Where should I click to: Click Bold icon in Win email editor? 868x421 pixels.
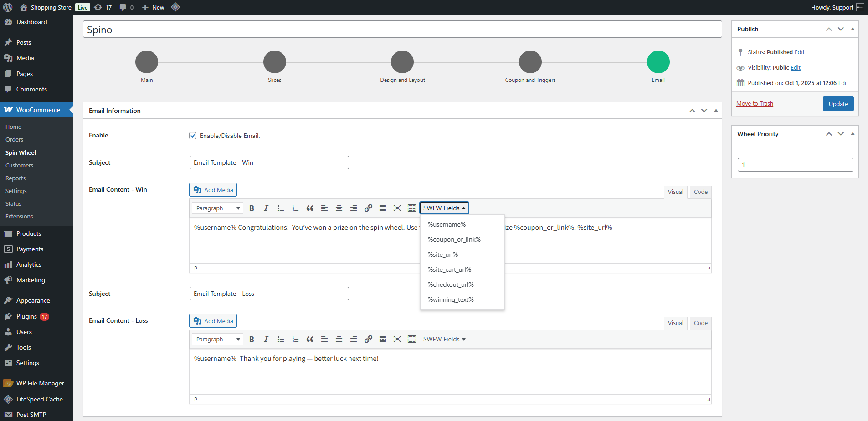[252, 208]
